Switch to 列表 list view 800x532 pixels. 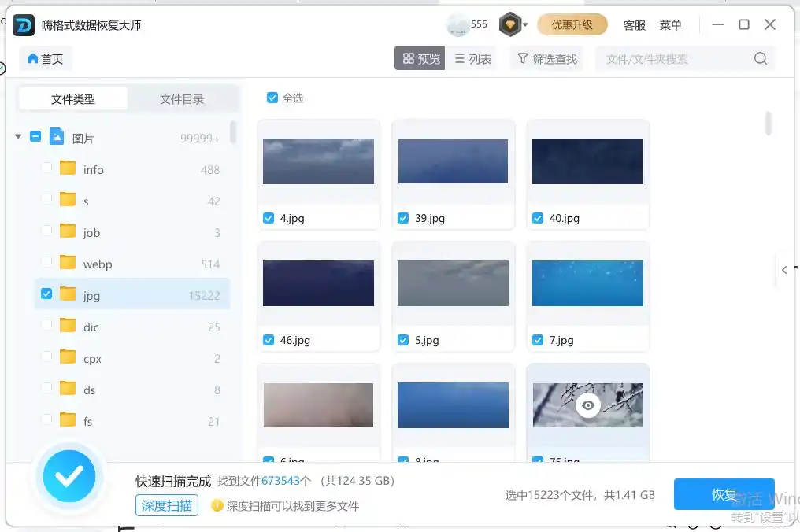tap(473, 57)
